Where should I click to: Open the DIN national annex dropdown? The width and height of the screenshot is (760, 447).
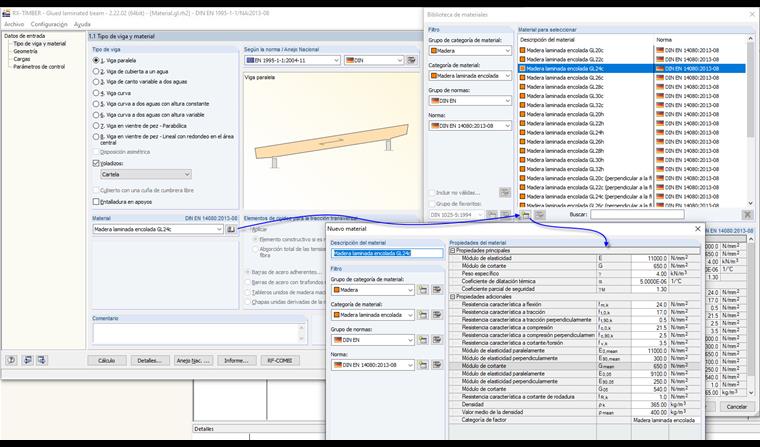click(x=374, y=60)
